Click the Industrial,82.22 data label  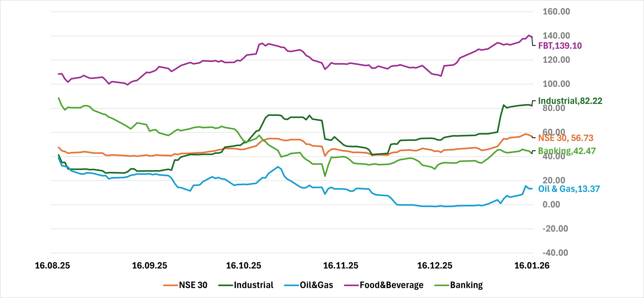click(x=570, y=101)
